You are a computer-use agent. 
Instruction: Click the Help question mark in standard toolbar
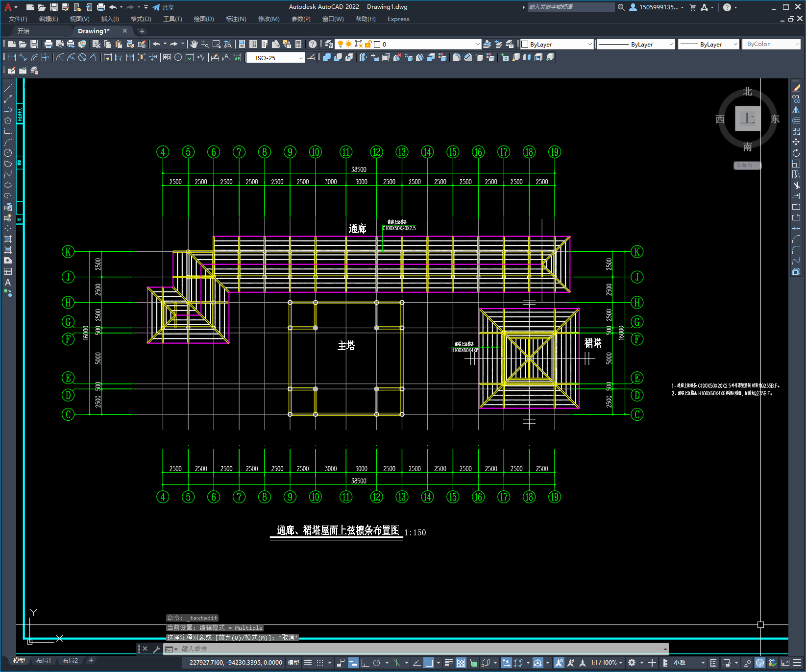click(x=313, y=44)
